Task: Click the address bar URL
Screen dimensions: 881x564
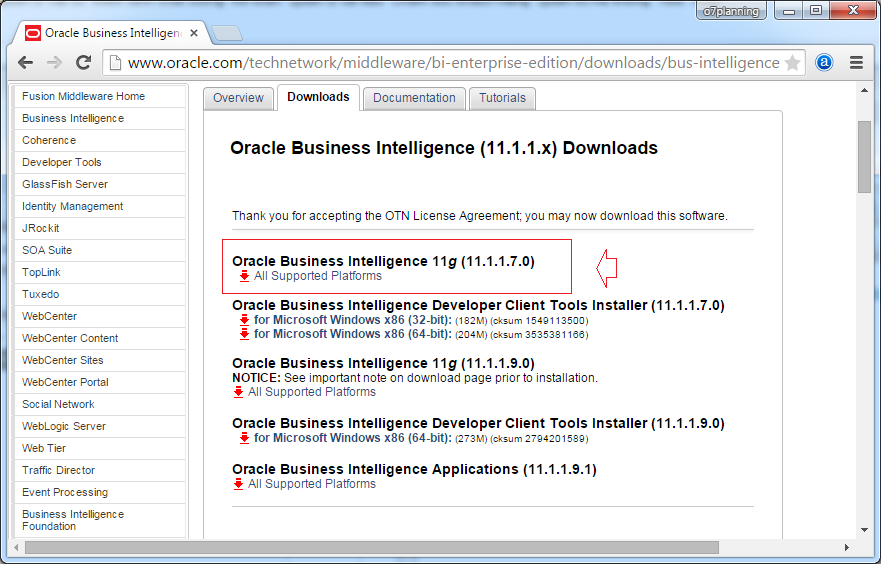Action: coord(453,62)
